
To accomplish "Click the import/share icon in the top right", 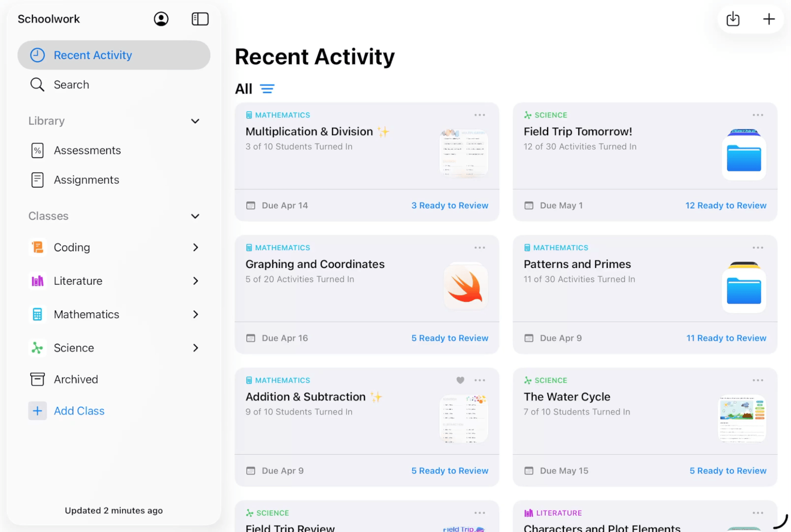I will click(732, 19).
